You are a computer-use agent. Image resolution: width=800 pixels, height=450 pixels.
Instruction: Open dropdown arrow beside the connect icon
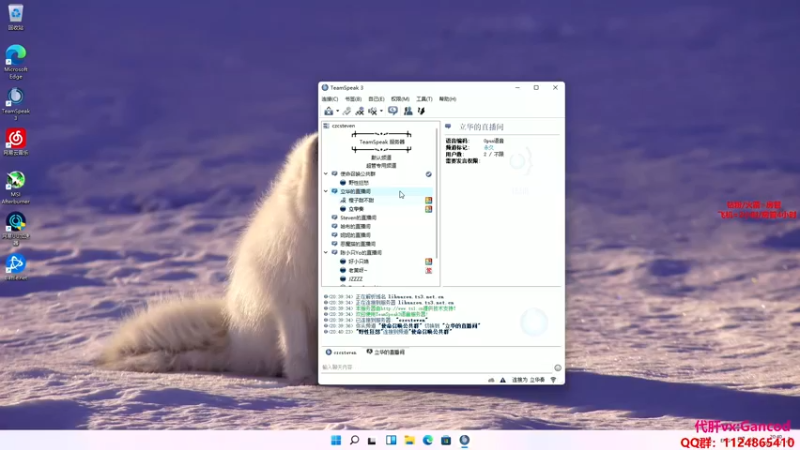click(337, 111)
